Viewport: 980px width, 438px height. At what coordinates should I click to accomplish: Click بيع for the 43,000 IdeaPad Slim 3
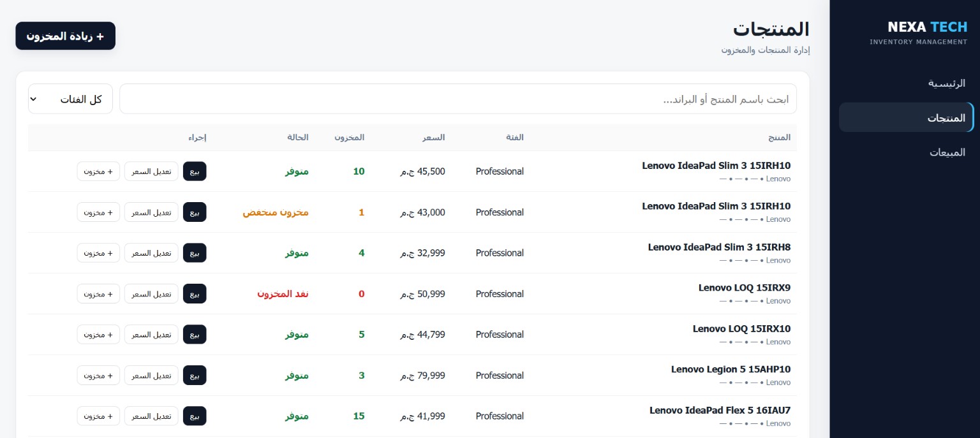pyautogui.click(x=195, y=212)
